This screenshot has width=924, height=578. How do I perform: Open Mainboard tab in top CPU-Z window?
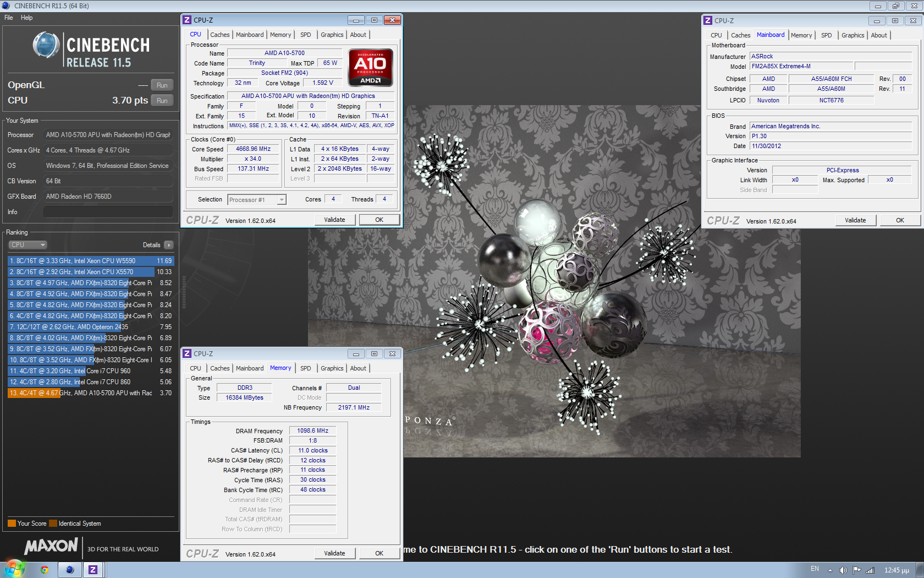tap(250, 35)
